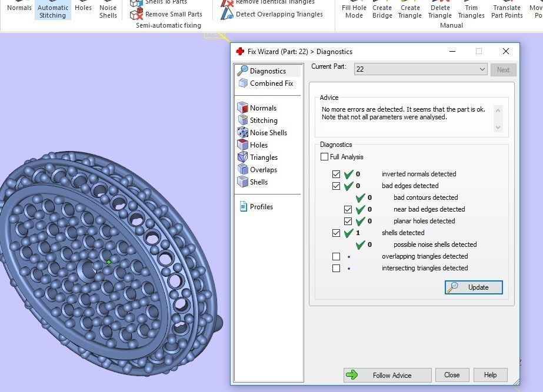The image size is (543, 392).
Task: Open the Triangles fix page
Action: pyautogui.click(x=258, y=158)
